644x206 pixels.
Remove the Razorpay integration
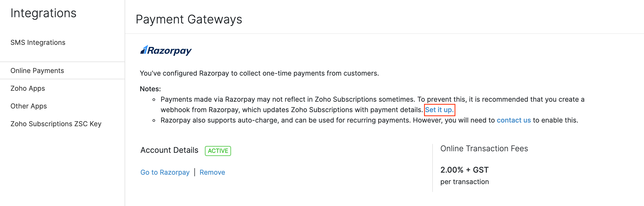coord(212,172)
